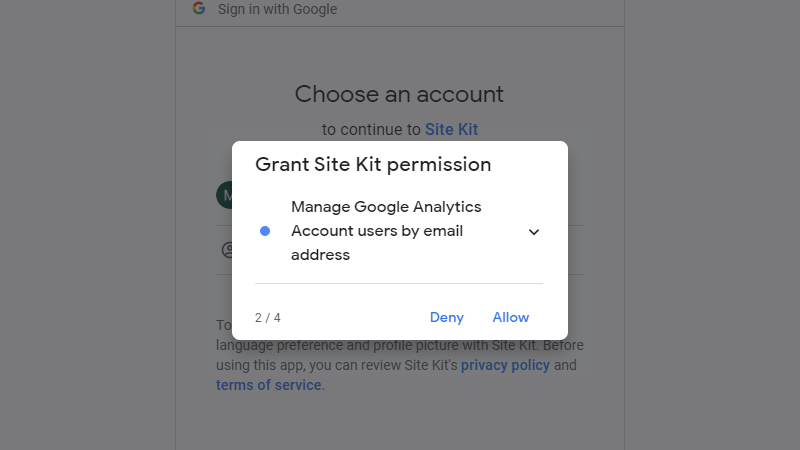Image resolution: width=800 pixels, height=450 pixels.
Task: Expand the Analytics permission details chevron
Action: point(534,232)
